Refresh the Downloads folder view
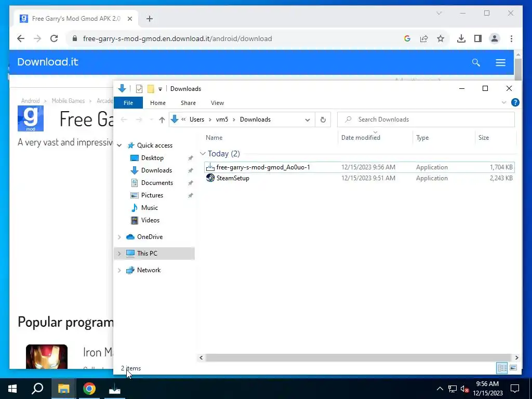Image resolution: width=532 pixels, height=399 pixels. click(323, 119)
